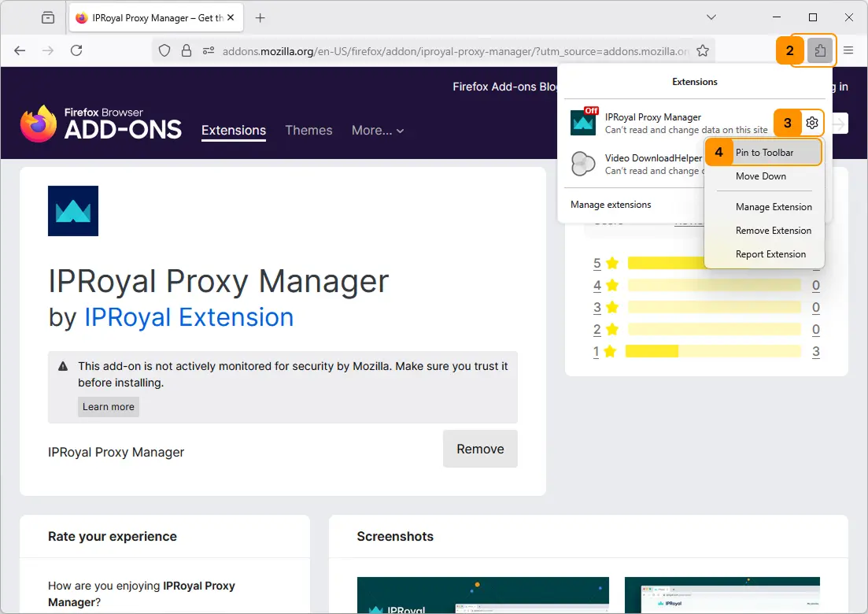Click the large IPRoyal add-on icon
Viewport: 868px width, 614px height.
coord(73,211)
